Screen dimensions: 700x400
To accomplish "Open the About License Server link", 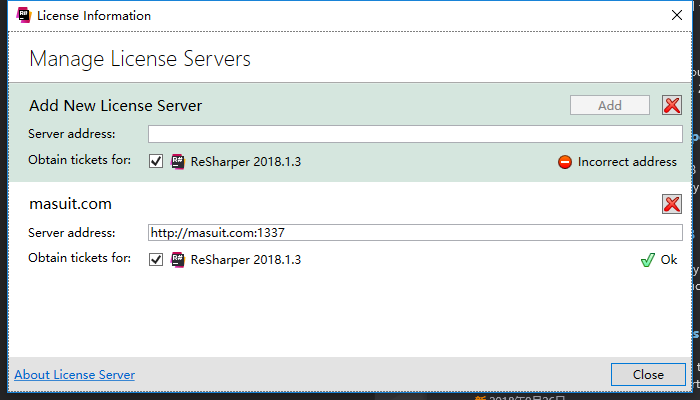I will (75, 375).
